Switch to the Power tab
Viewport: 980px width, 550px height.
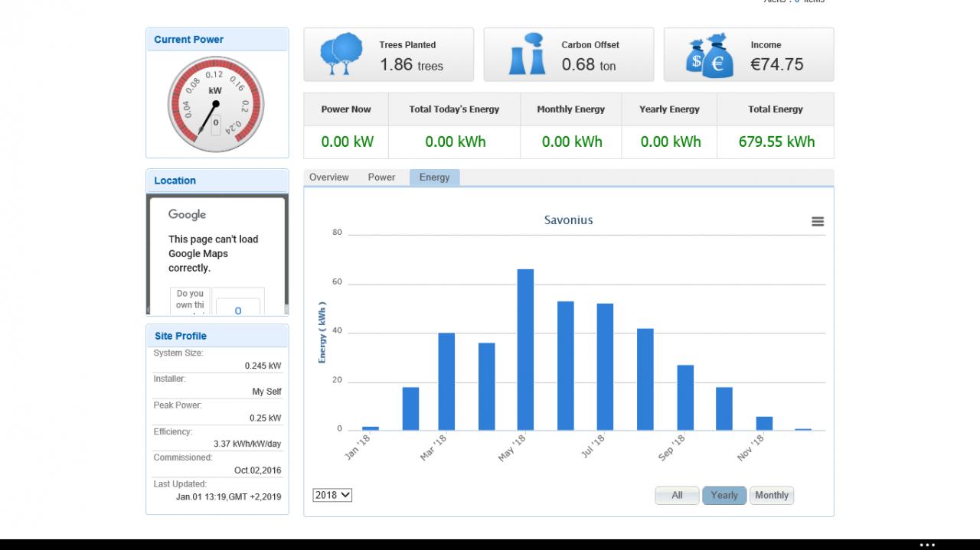tap(381, 177)
